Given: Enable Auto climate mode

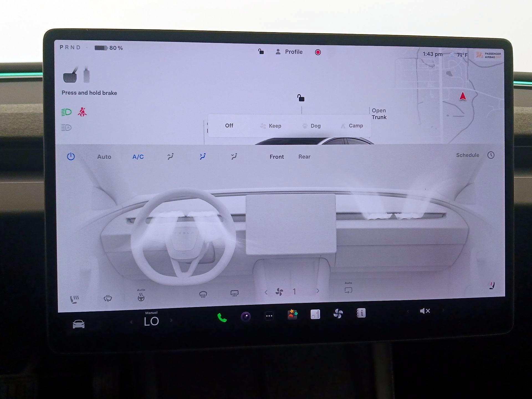Looking at the screenshot, I should tap(104, 157).
